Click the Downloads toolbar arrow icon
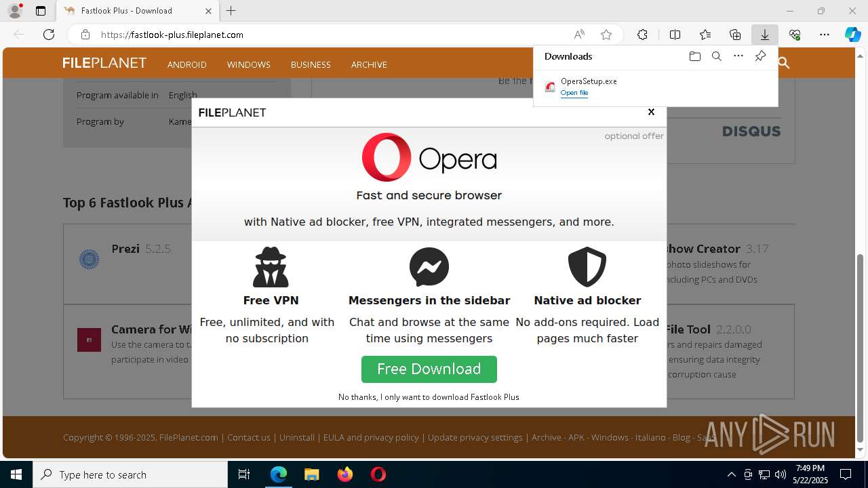 (x=764, y=35)
